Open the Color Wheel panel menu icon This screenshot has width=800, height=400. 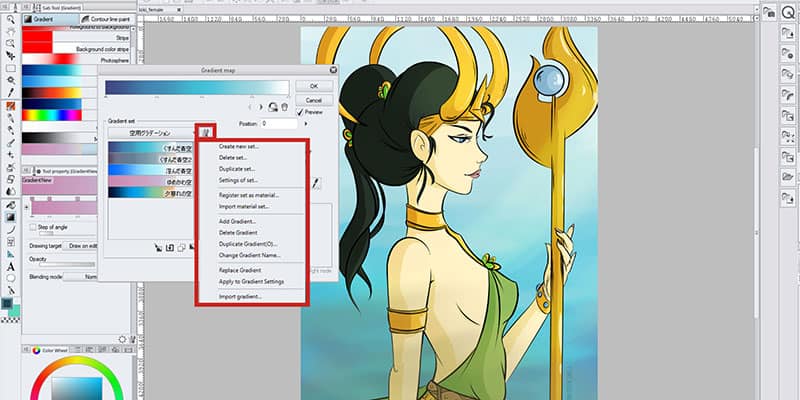[x=26, y=351]
